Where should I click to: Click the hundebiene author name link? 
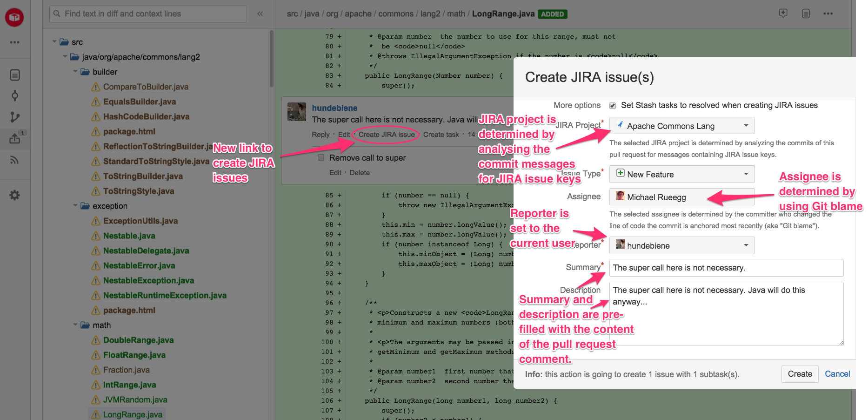point(334,108)
